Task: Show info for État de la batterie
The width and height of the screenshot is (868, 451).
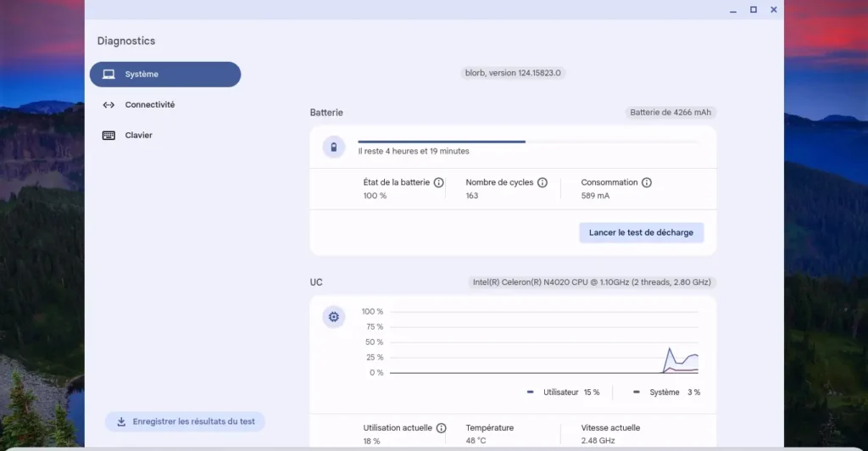Action: click(438, 182)
